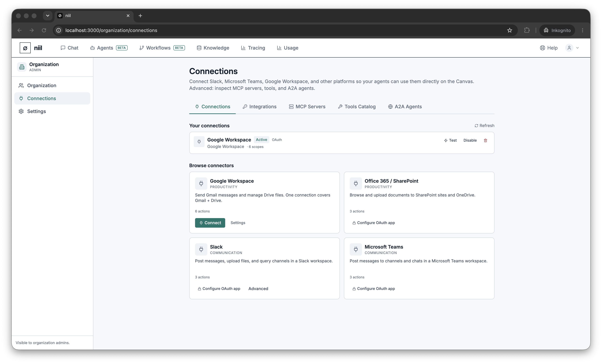
Task: Click the Organization building icon
Action: tap(22, 67)
